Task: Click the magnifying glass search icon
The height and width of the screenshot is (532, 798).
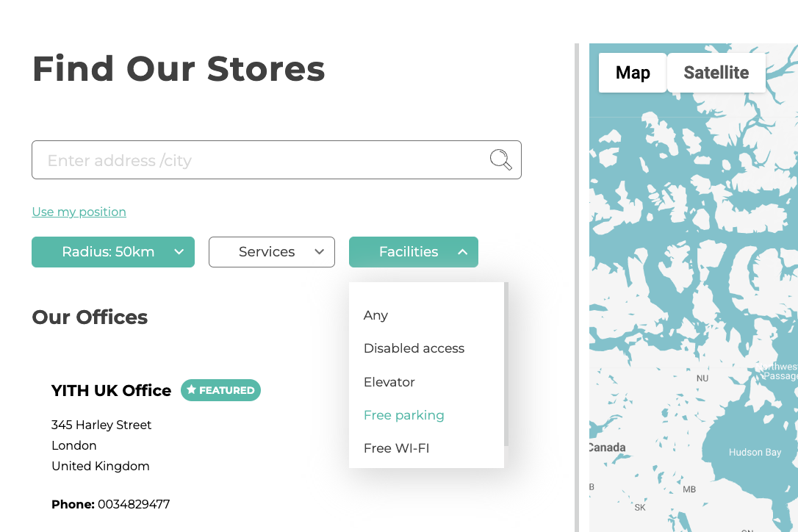Action: (501, 160)
